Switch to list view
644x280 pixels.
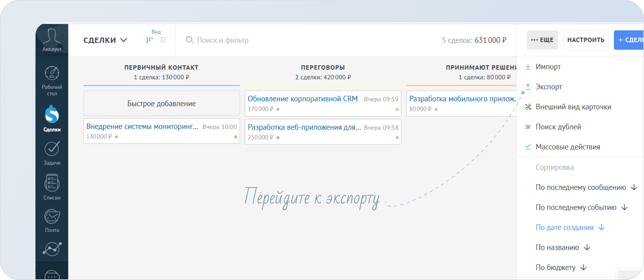click(163, 40)
